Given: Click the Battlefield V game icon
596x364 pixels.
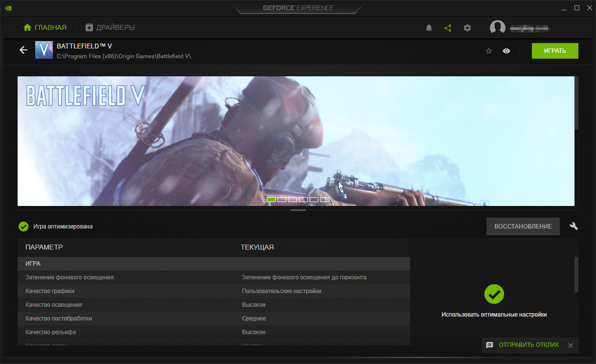Looking at the screenshot, I should pyautogui.click(x=44, y=50).
